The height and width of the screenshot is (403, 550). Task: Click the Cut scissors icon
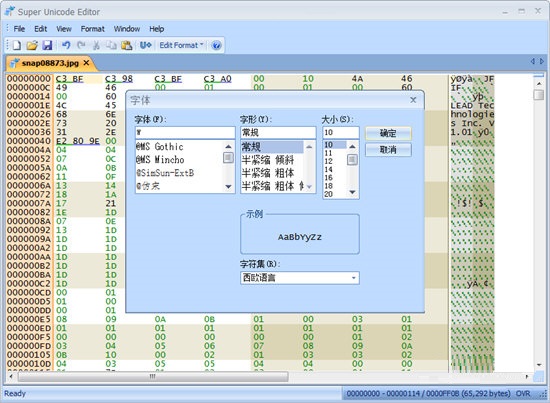tap(96, 45)
